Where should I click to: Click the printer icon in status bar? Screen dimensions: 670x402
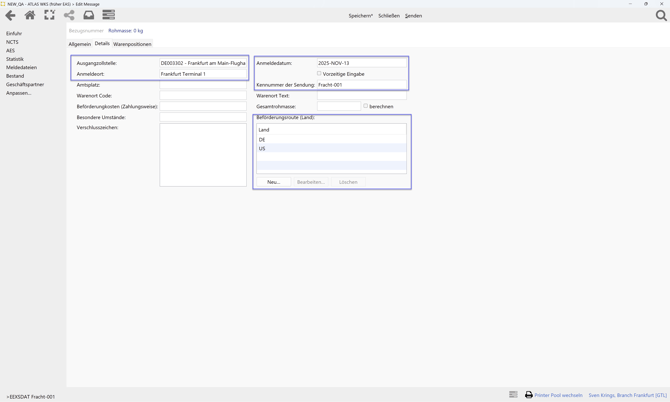click(x=529, y=395)
